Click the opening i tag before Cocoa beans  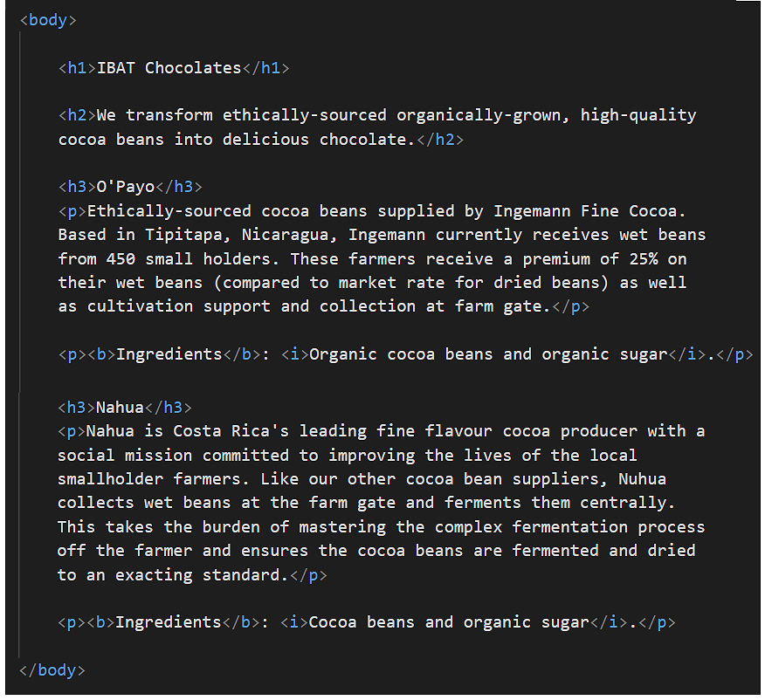pyautogui.click(x=294, y=622)
